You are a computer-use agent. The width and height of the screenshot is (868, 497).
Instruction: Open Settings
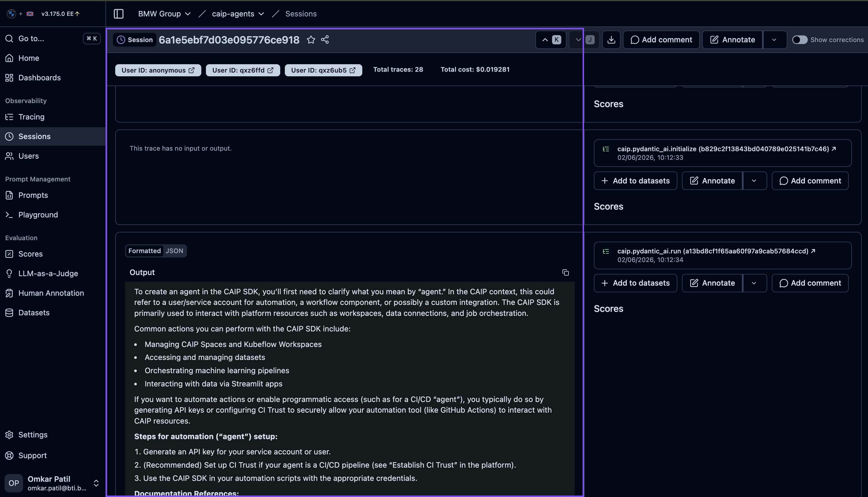(x=53, y=435)
